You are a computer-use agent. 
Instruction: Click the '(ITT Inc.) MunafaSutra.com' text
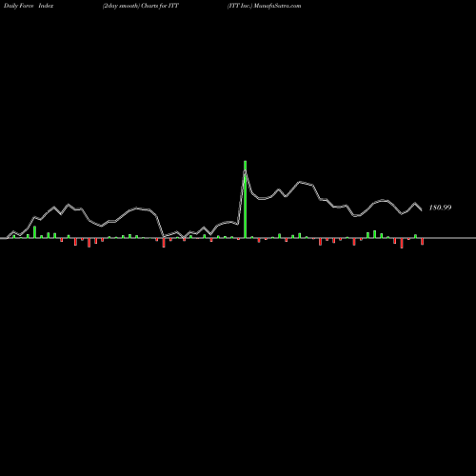264,6
